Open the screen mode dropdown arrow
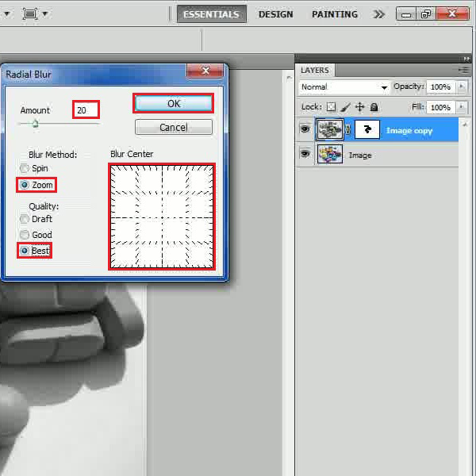This screenshot has width=476, height=476. click(45, 13)
